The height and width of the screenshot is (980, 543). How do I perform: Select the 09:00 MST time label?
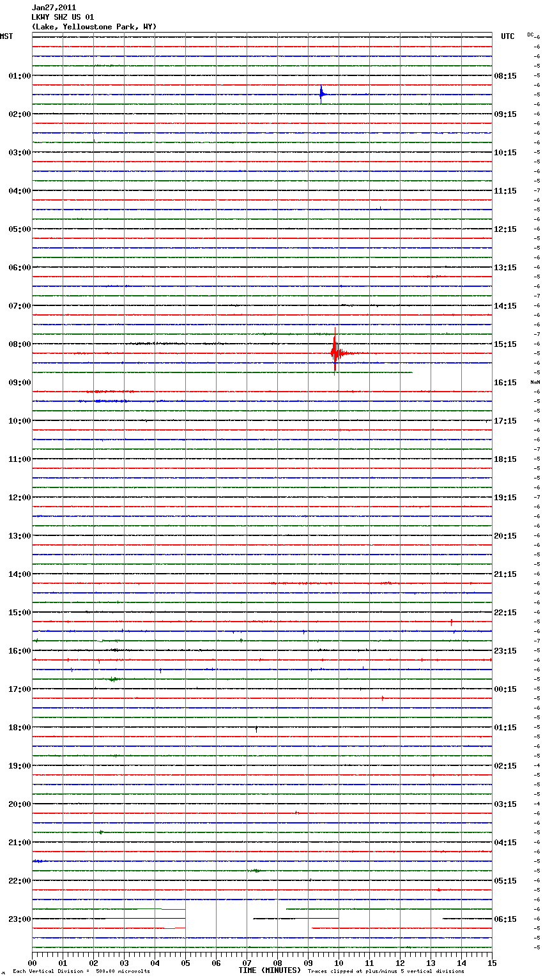[x=19, y=383]
